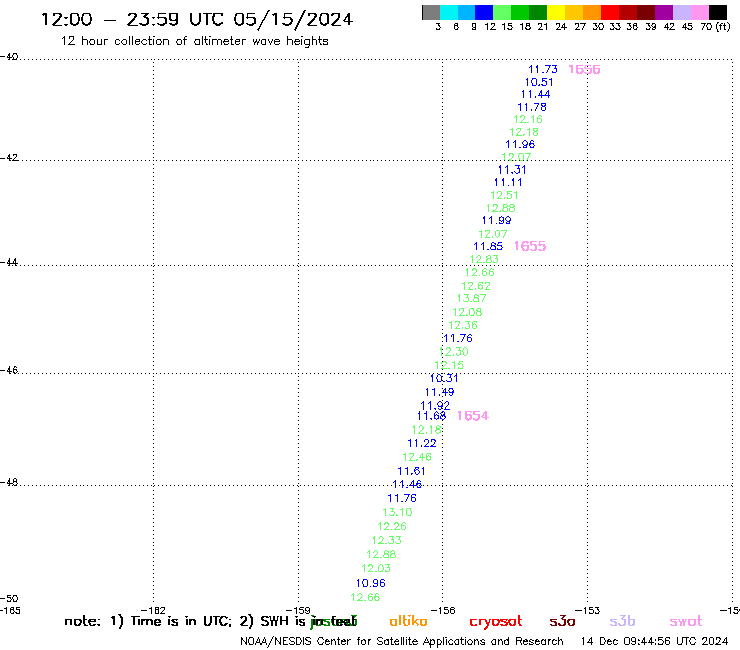Click the blue value 10.96
The image size is (740, 650).
coord(370,583)
